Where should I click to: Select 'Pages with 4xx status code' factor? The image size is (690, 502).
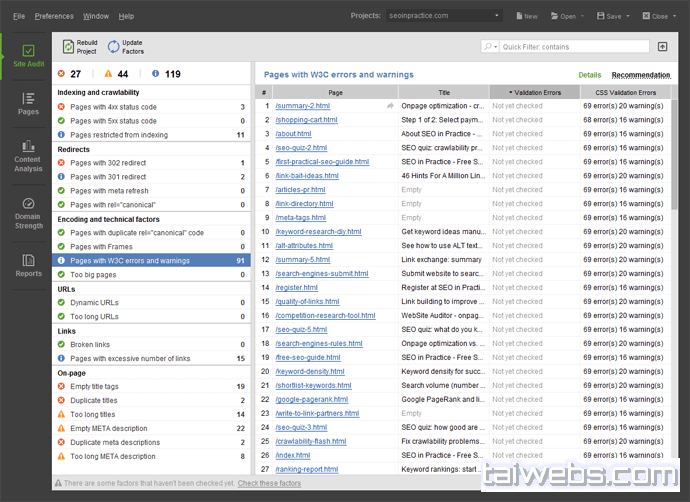tap(113, 107)
